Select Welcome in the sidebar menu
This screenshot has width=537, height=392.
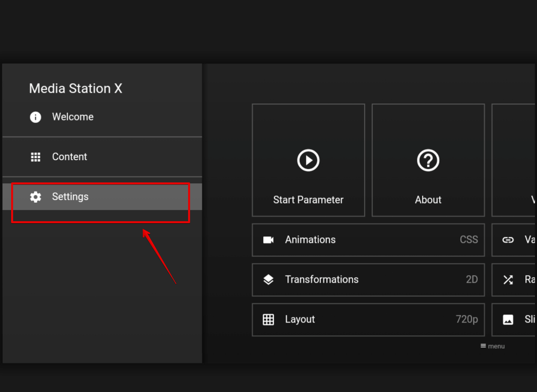tap(72, 116)
